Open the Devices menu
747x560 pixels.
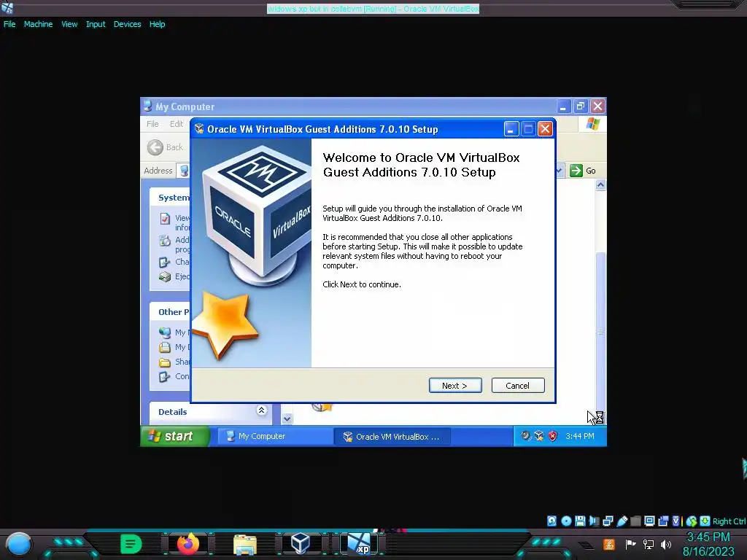click(x=127, y=24)
